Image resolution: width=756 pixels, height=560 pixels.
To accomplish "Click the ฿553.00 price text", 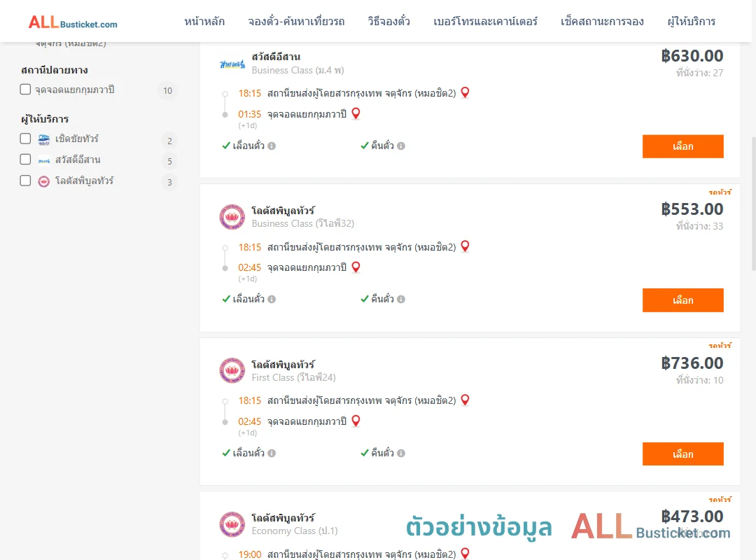I will tap(692, 209).
